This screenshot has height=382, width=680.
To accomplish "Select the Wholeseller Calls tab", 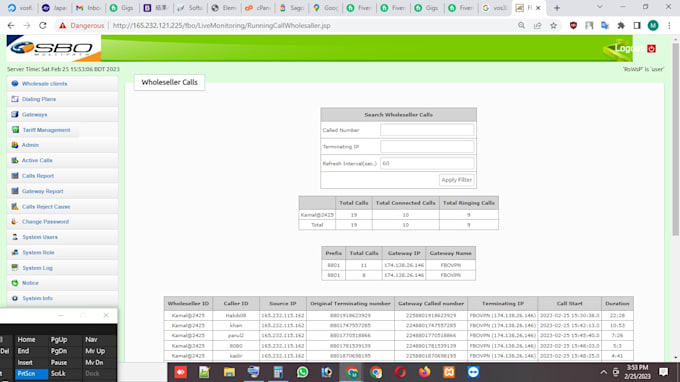I will pyautogui.click(x=170, y=82).
